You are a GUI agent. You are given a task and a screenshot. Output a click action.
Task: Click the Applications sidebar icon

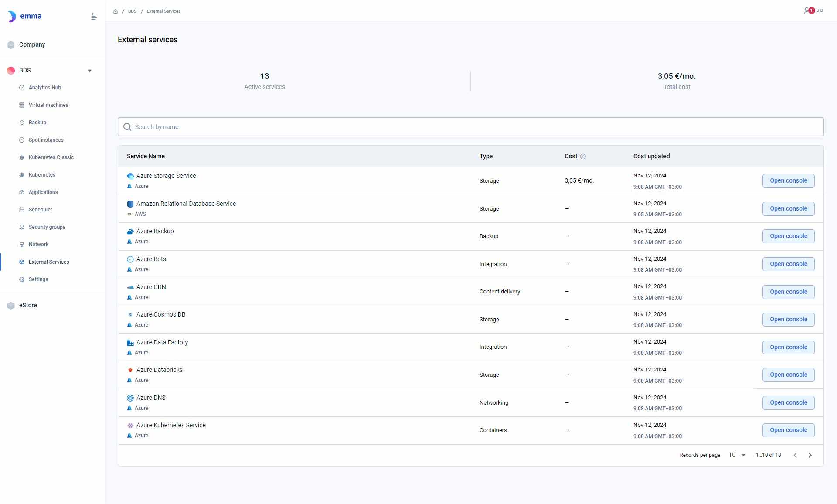click(22, 192)
